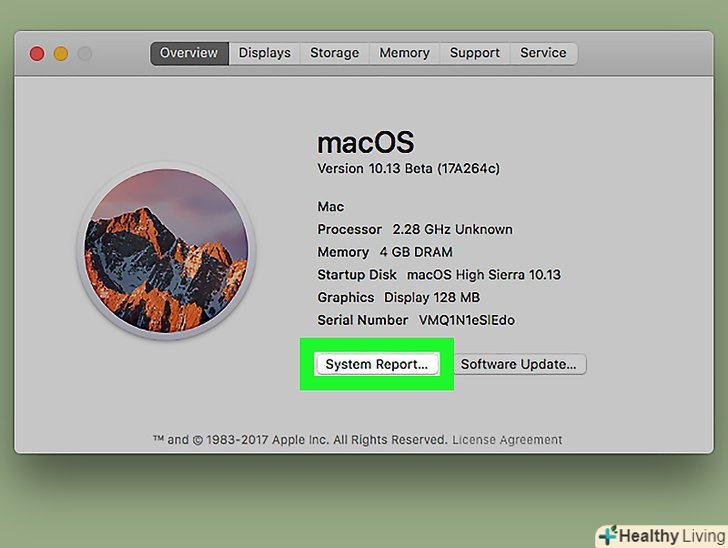Click the Graphics Display 128 MB line

tap(398, 297)
